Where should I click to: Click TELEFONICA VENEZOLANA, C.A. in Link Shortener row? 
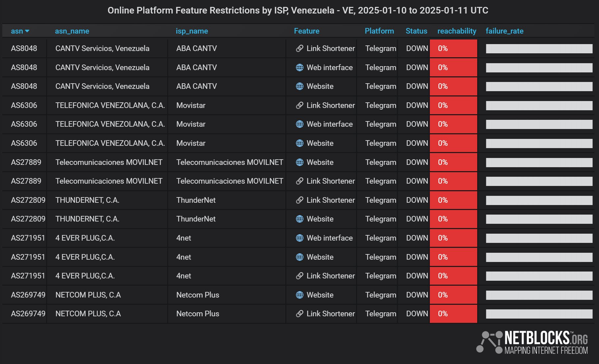pyautogui.click(x=110, y=105)
